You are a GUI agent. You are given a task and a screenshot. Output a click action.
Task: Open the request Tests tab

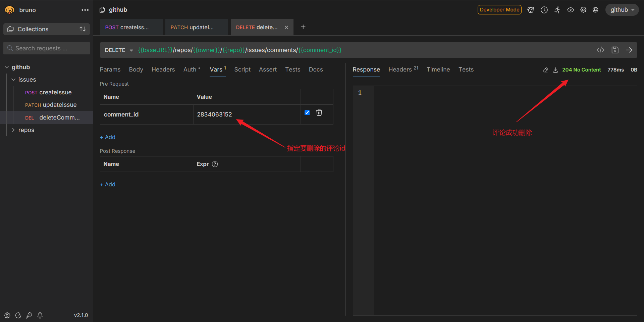tap(292, 70)
